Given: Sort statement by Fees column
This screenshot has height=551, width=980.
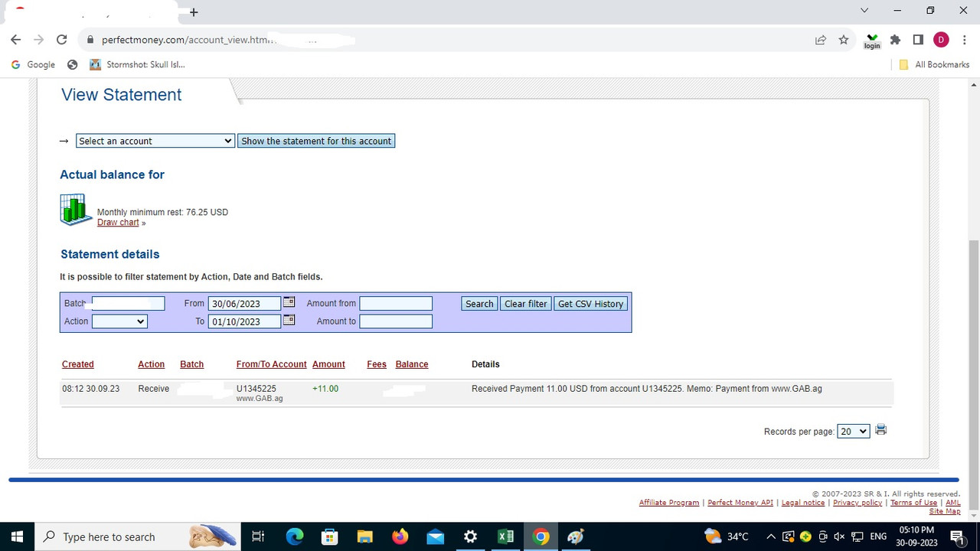Looking at the screenshot, I should pos(377,364).
